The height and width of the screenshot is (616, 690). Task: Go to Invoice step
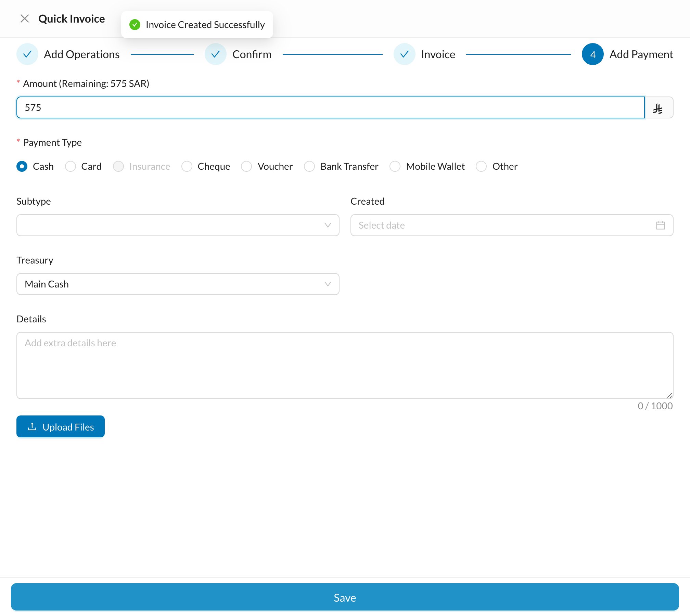[438, 54]
